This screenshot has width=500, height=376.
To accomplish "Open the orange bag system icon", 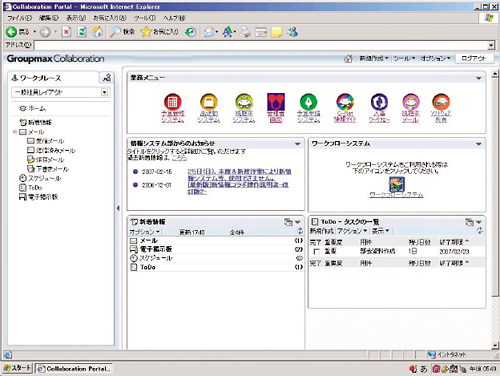I will 209,102.
